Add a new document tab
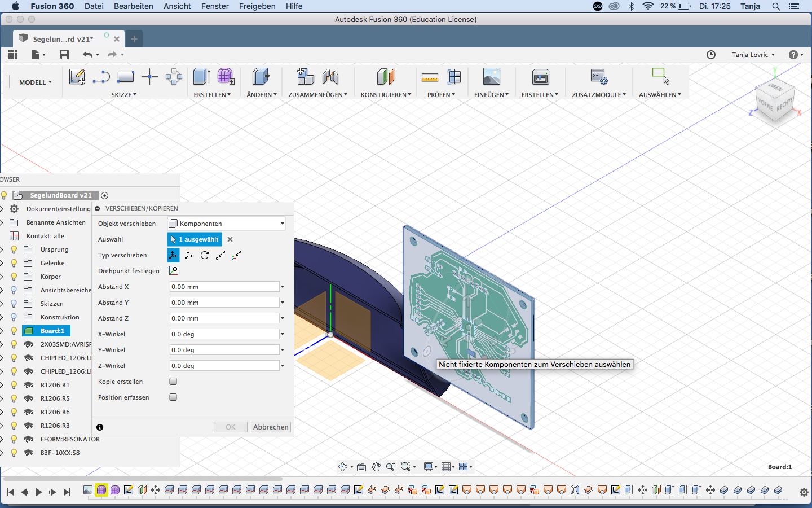Viewport: 812px width, 508px height. (x=134, y=39)
